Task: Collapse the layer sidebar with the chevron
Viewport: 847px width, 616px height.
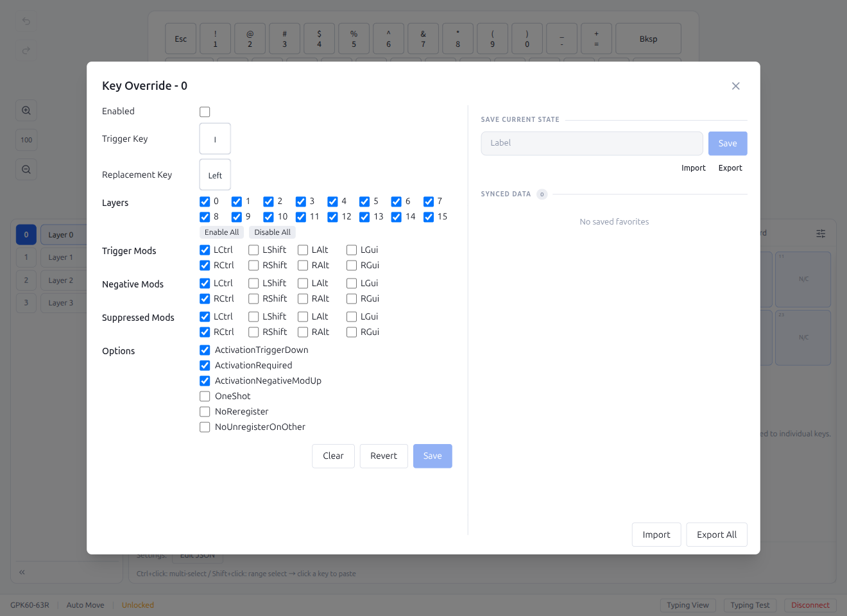Action: click(x=21, y=572)
